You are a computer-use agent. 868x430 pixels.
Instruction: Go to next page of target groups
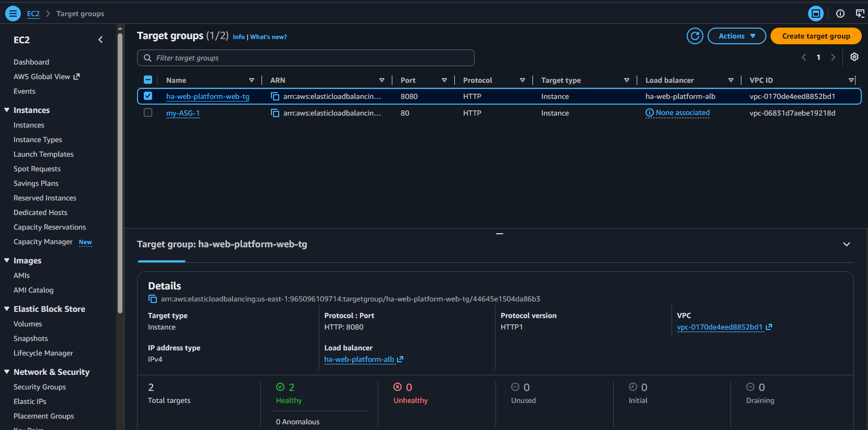click(x=833, y=57)
